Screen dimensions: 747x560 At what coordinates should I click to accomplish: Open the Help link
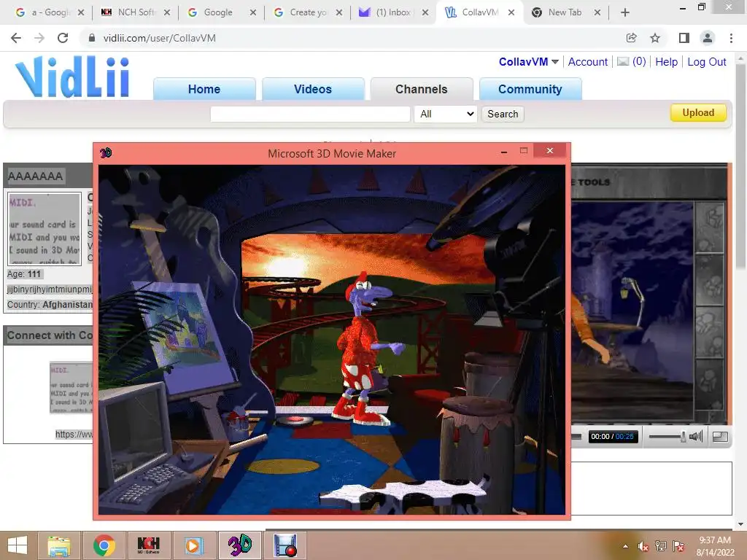coord(666,62)
